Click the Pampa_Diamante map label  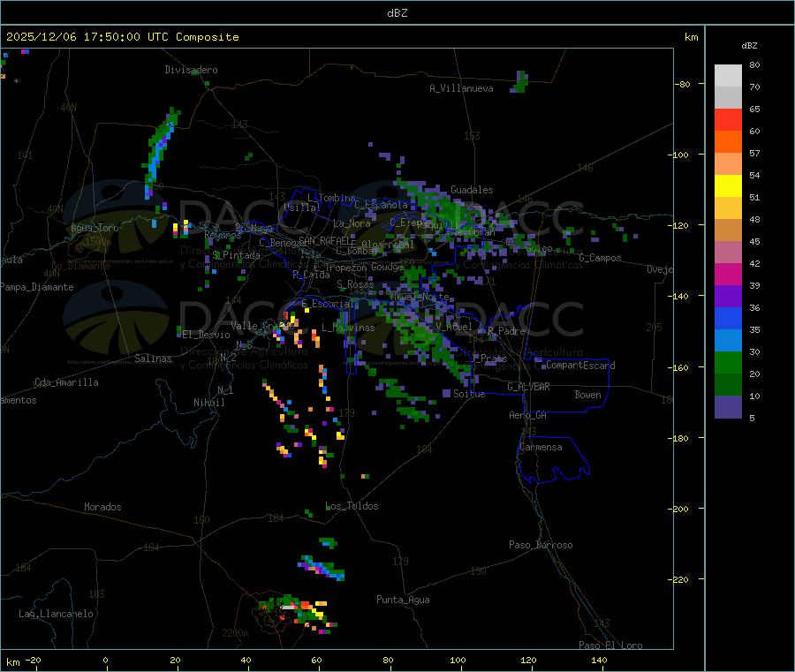pos(36,287)
